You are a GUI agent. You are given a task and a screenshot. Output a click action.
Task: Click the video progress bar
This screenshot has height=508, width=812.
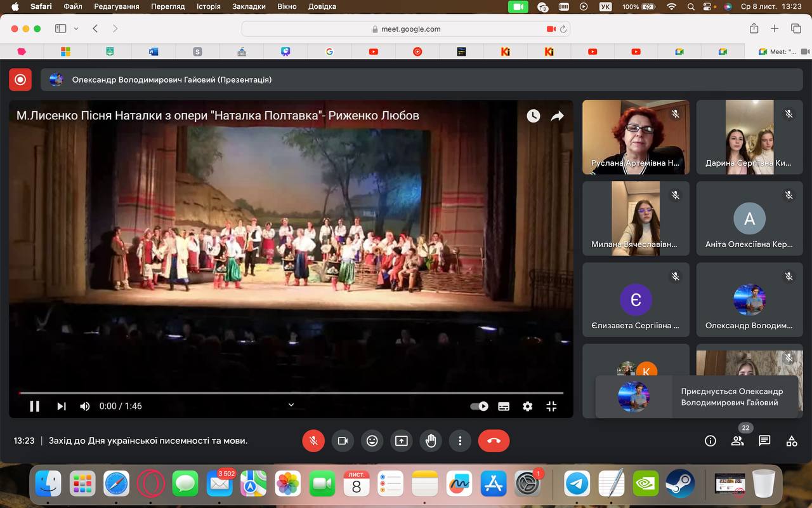tap(291, 393)
